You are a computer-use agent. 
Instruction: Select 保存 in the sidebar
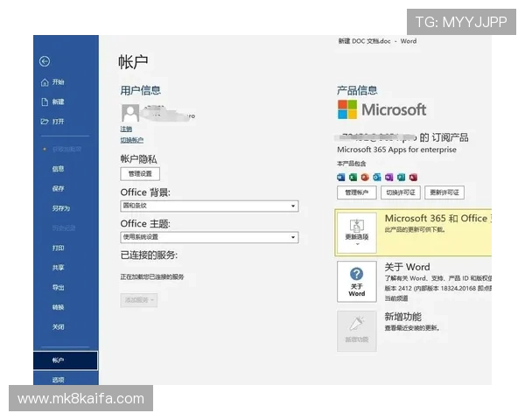(x=59, y=189)
